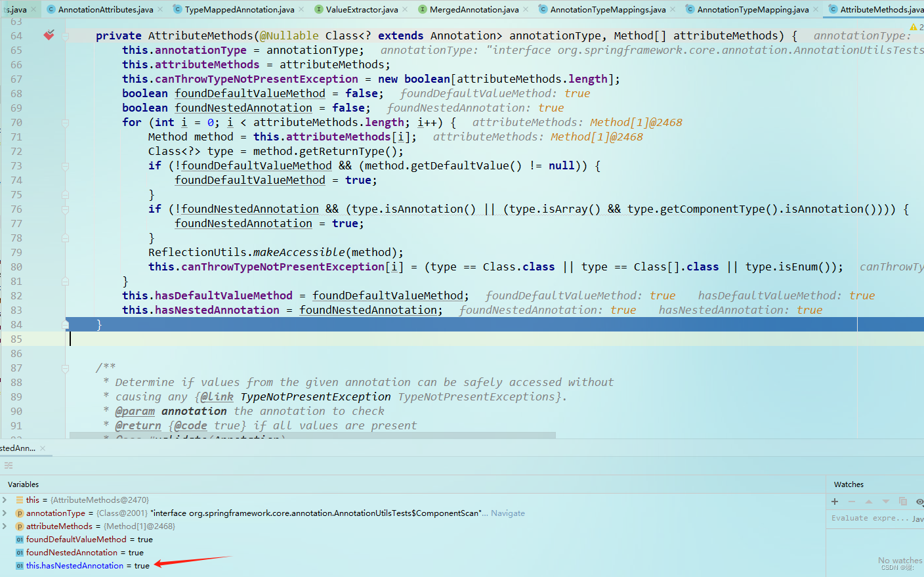Click the @code tag in Javadoc
924x577 pixels.
coord(191,426)
